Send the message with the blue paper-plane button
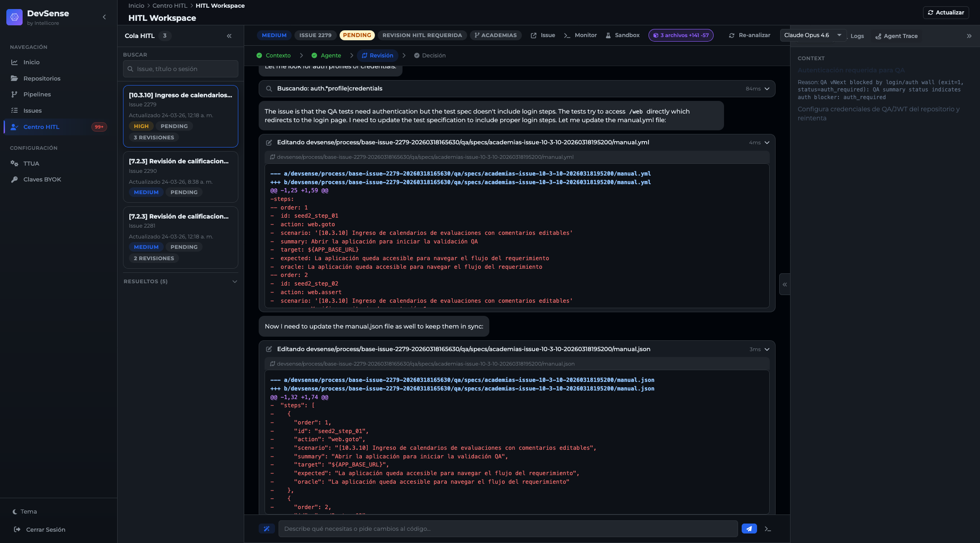 [749, 529]
